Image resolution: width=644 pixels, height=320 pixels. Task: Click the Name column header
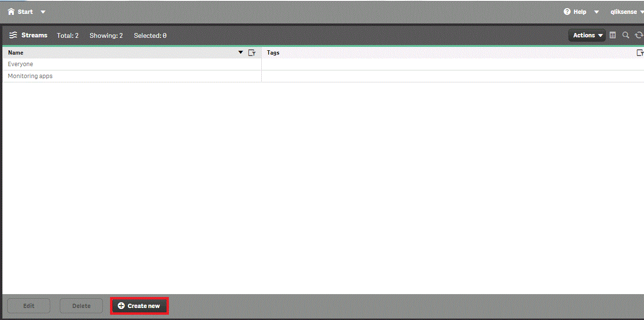[x=16, y=53]
